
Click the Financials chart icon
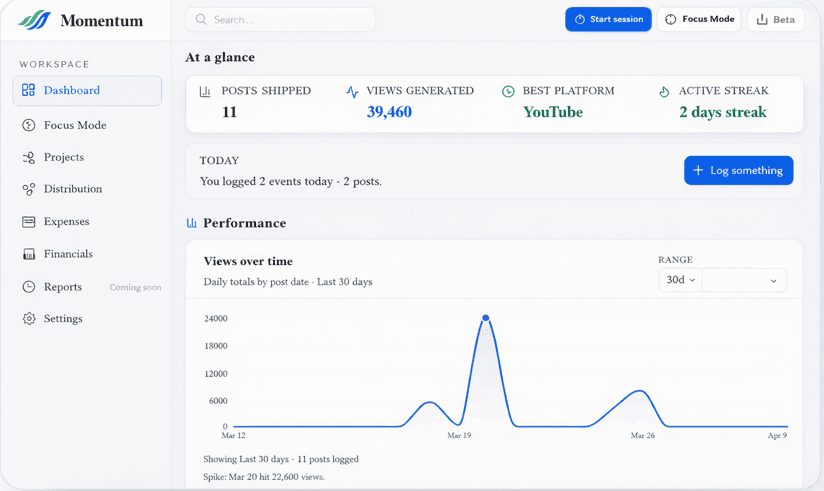[29, 254]
